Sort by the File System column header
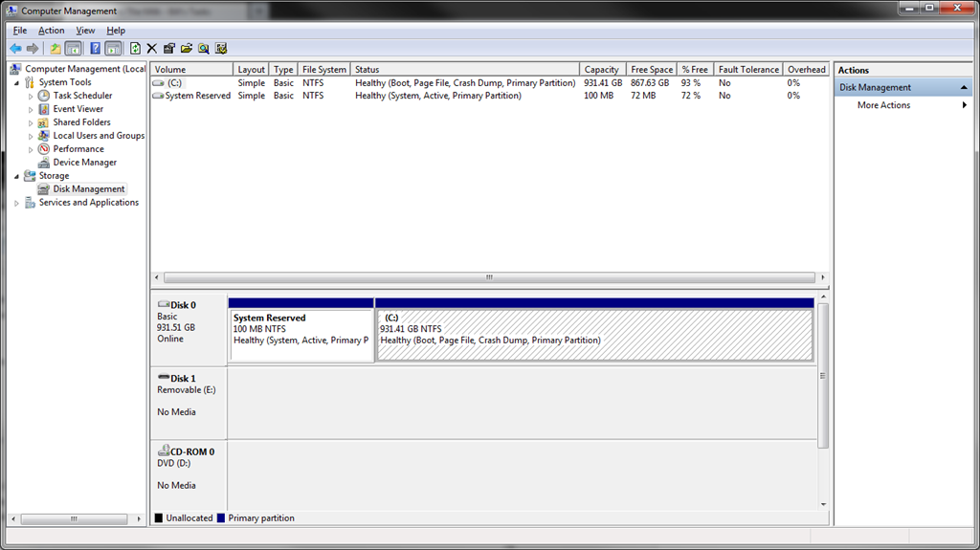The width and height of the screenshot is (980, 550). (x=323, y=70)
